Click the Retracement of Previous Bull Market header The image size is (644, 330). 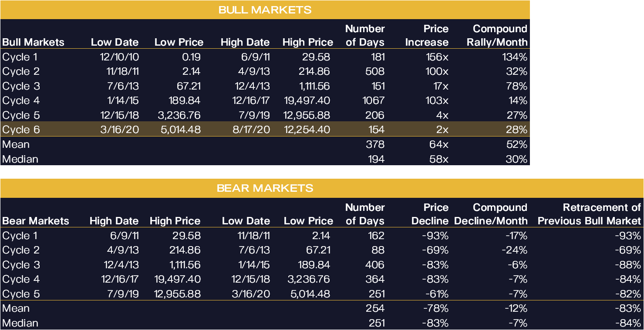click(589, 214)
